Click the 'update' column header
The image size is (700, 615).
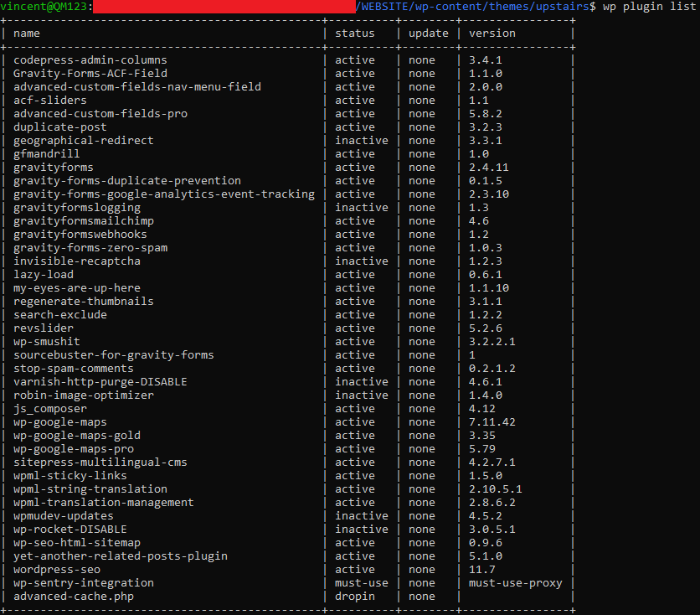coord(429,34)
